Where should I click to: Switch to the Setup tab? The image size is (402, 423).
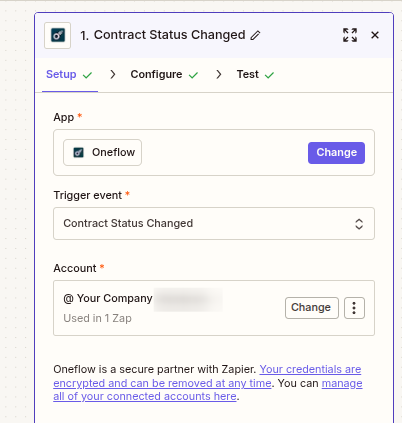pos(61,74)
